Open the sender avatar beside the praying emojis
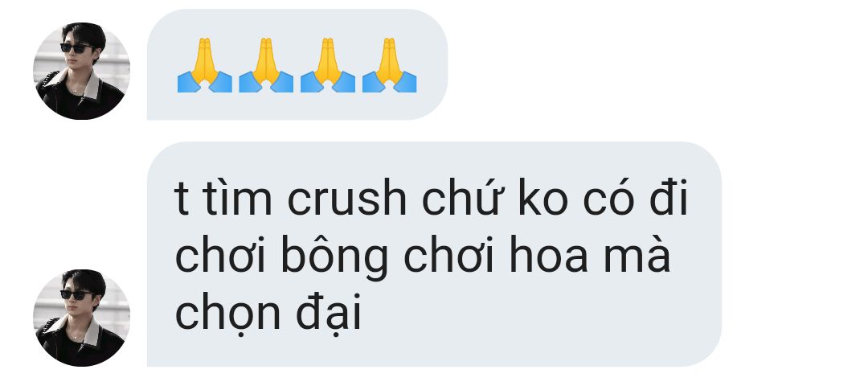The height and width of the screenshot is (386, 868). pos(81,71)
